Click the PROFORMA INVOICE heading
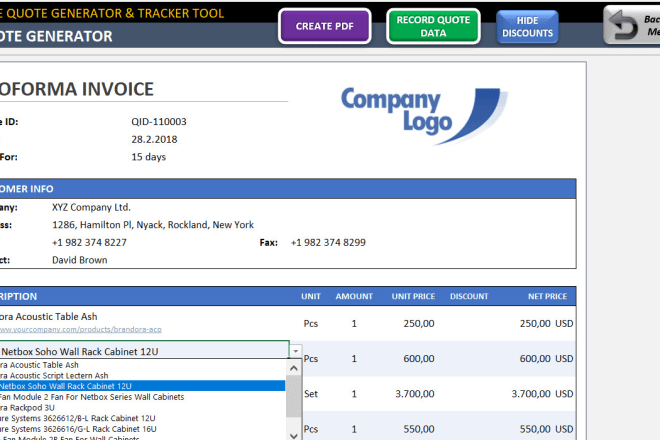Screen dimensions: 660x440 pyautogui.click(x=76, y=89)
